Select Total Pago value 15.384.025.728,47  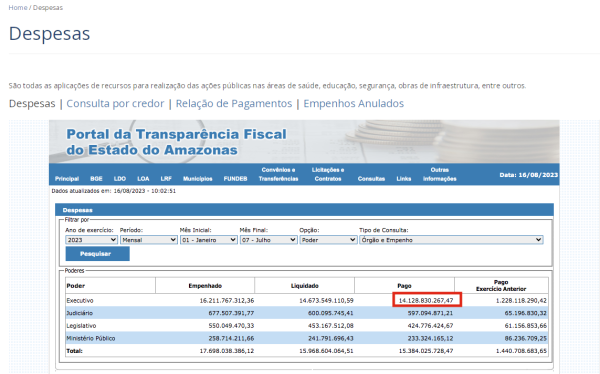(426, 351)
